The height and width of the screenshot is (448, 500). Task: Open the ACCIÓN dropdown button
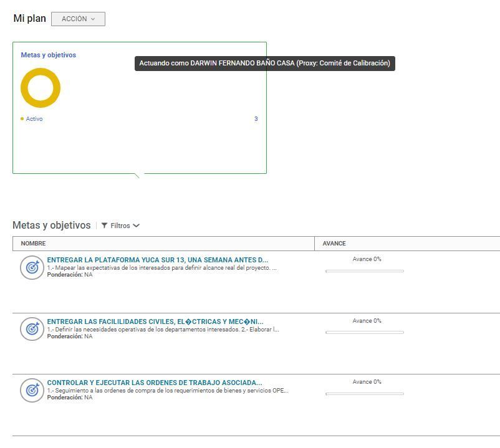click(78, 19)
